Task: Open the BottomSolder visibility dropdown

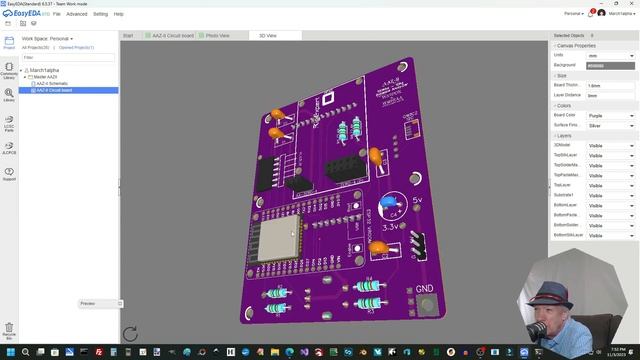Action: (610, 226)
